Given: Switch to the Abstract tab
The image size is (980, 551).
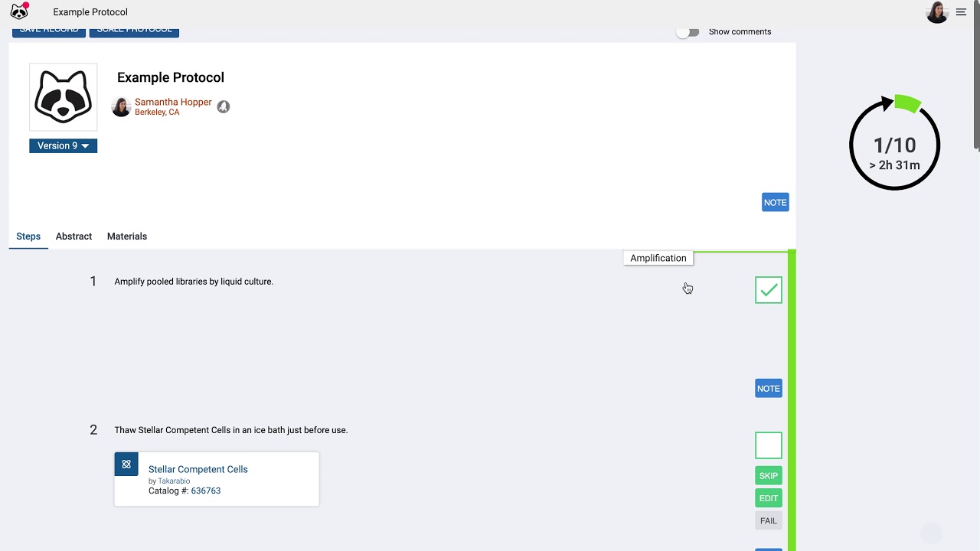Looking at the screenshot, I should [x=73, y=236].
